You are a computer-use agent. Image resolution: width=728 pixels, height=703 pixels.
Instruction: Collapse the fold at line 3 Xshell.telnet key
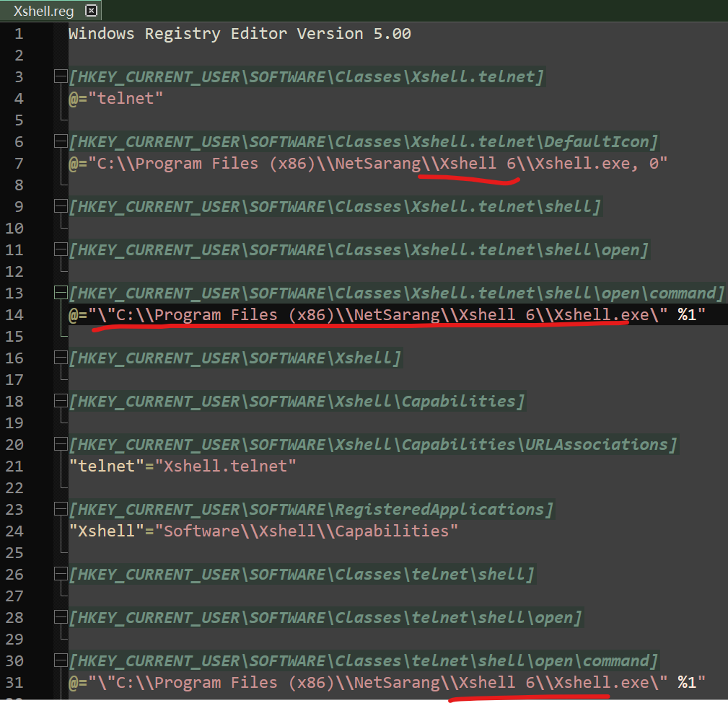click(x=61, y=76)
